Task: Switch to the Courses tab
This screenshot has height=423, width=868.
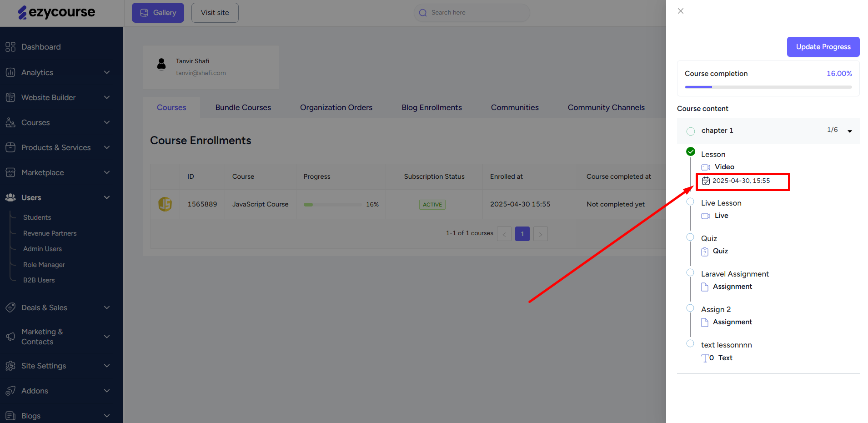Action: (171, 107)
